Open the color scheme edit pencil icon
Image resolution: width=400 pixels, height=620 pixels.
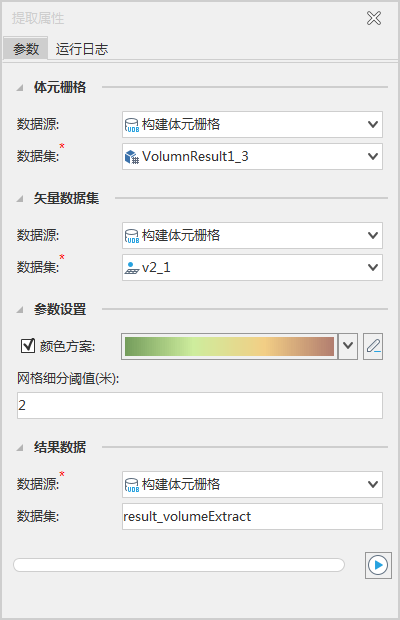373,346
